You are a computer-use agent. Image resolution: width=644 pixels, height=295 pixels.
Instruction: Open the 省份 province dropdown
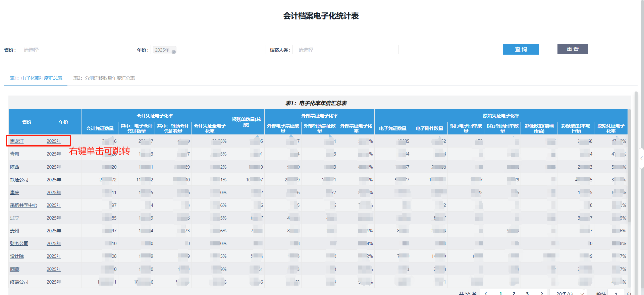click(75, 50)
